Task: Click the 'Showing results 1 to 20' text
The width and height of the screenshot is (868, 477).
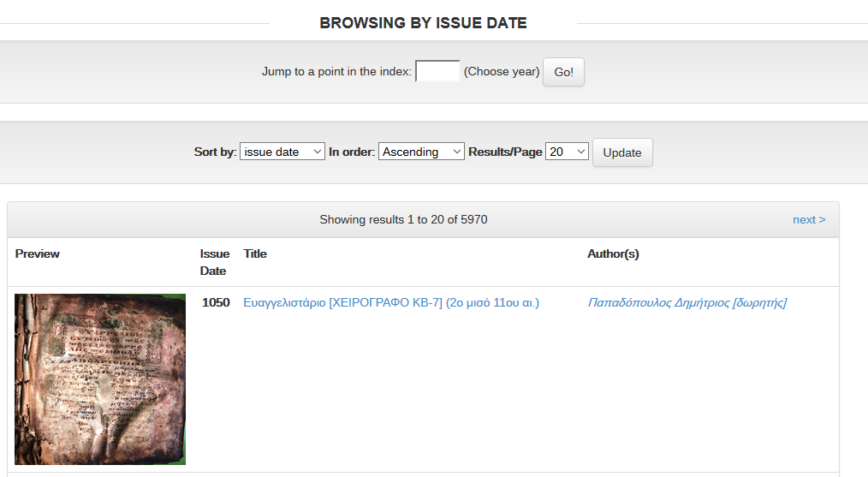Action: click(403, 219)
